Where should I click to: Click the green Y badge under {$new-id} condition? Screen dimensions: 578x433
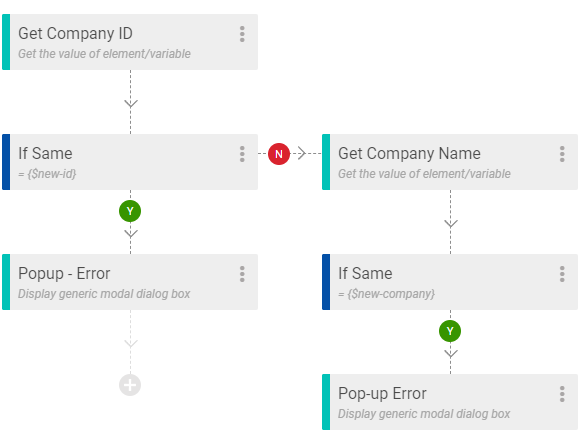[x=130, y=211]
